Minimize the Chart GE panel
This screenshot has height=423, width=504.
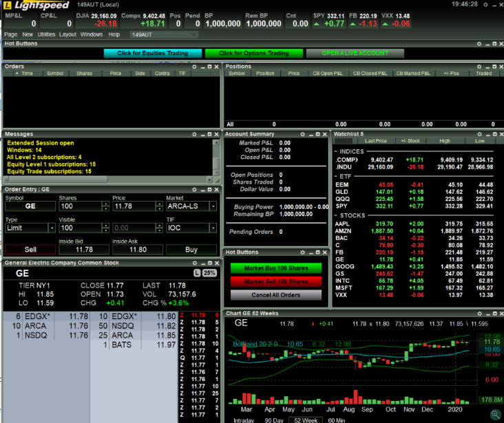[x=487, y=314]
